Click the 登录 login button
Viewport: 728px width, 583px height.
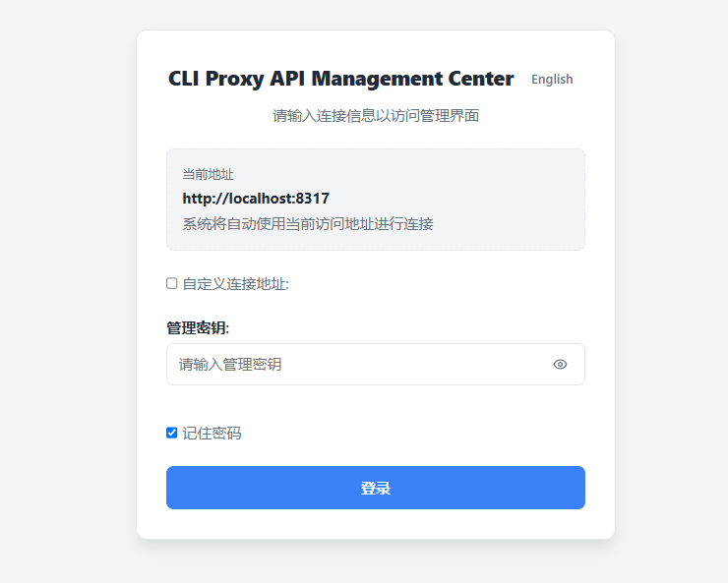(376, 488)
